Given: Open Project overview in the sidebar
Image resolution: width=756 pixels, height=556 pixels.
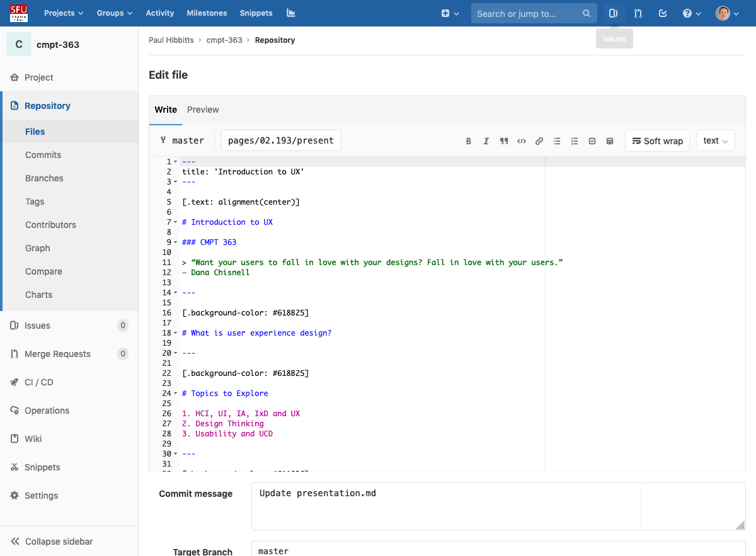Looking at the screenshot, I should [x=69, y=77].
